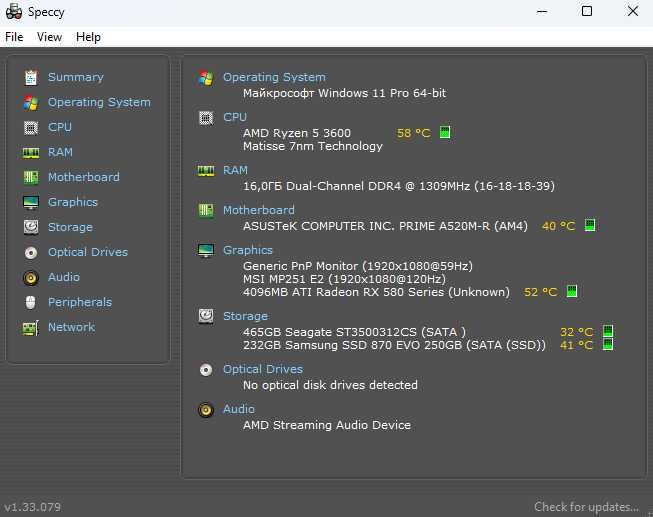The height and width of the screenshot is (517, 653).
Task: Click the Motherboard heading link in main panel
Action: pyautogui.click(x=259, y=210)
